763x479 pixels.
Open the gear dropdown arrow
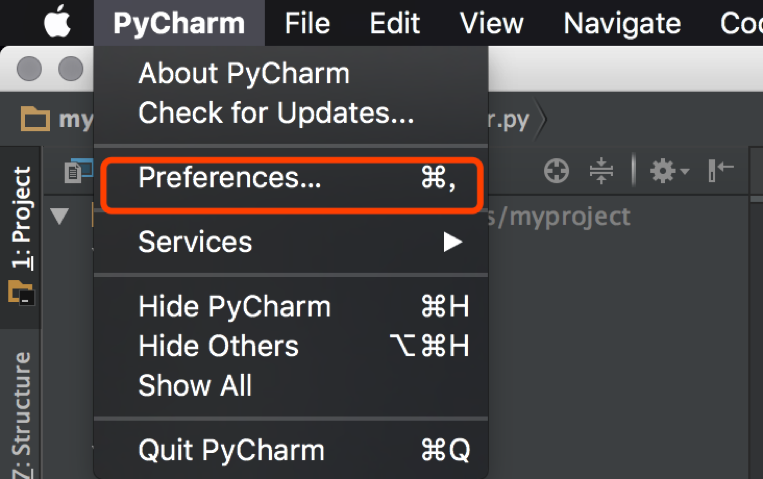click(685, 171)
